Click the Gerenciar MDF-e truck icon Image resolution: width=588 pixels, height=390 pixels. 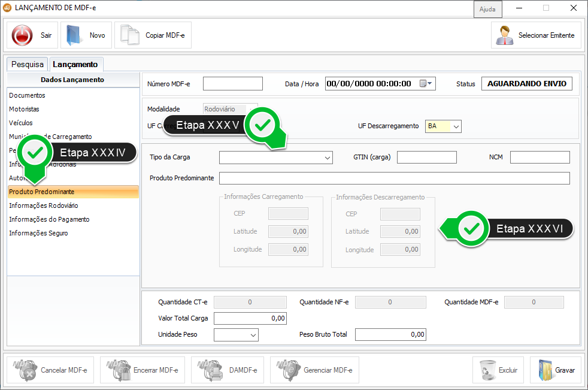[x=289, y=370]
